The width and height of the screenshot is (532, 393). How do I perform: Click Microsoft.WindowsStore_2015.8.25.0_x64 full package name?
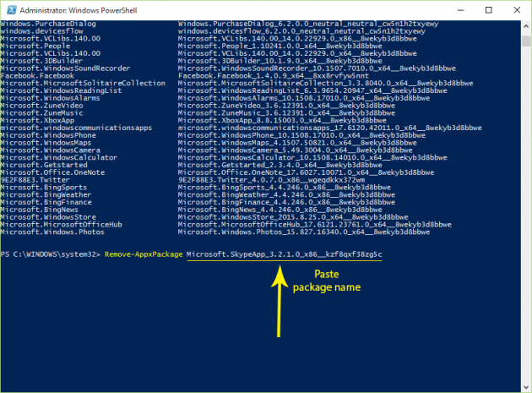(293, 217)
